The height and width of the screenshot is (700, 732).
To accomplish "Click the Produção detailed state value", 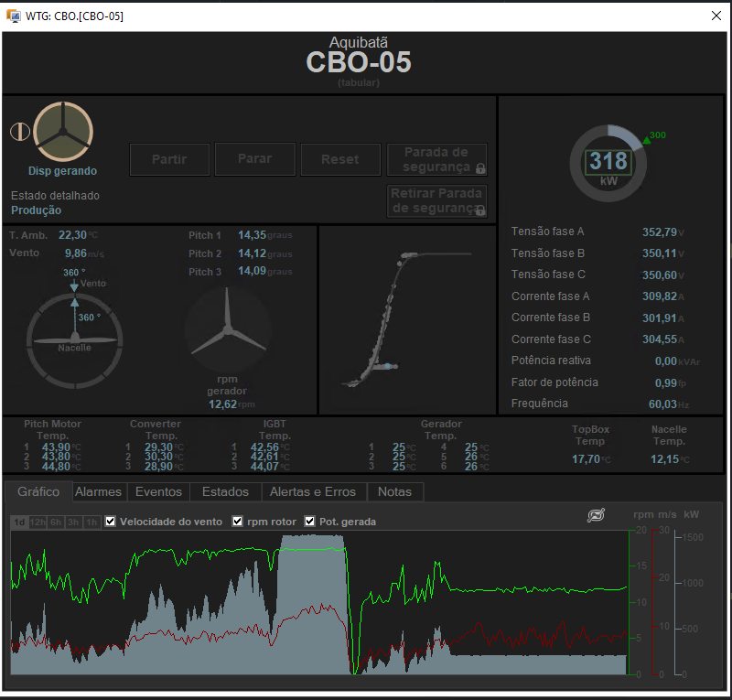I will 36,210.
